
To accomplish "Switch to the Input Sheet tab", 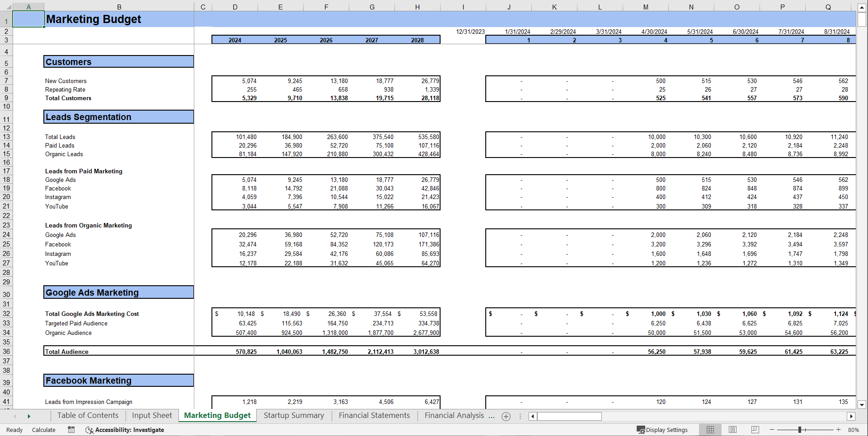I will click(x=151, y=415).
